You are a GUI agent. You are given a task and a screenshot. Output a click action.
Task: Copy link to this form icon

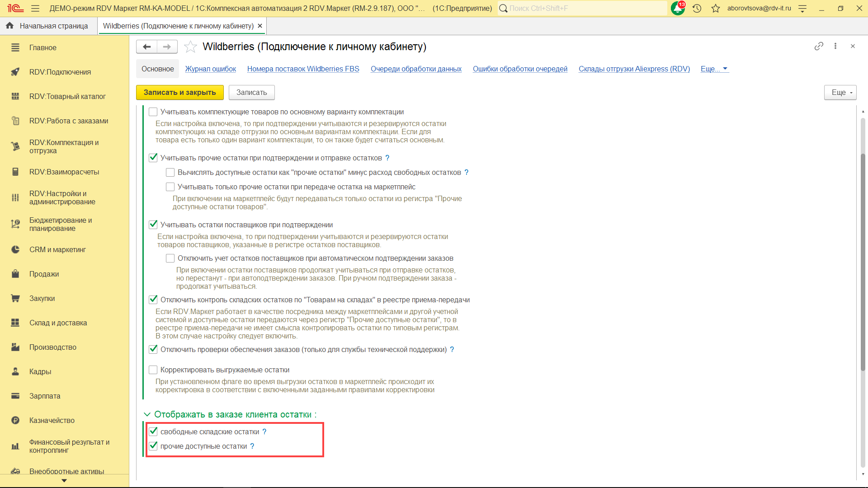pos(818,46)
